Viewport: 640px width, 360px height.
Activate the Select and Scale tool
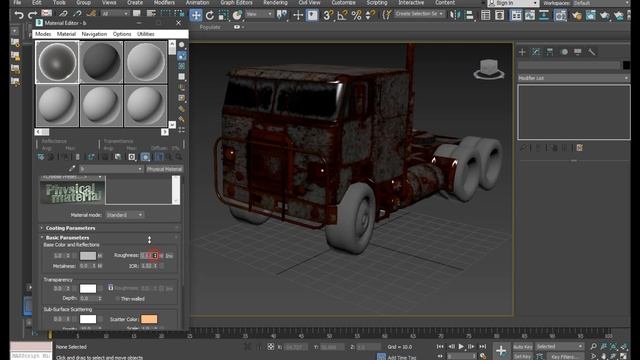(x=223, y=15)
